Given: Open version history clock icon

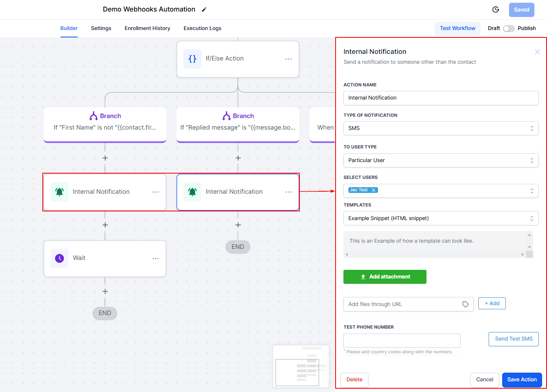Looking at the screenshot, I should 496,9.
